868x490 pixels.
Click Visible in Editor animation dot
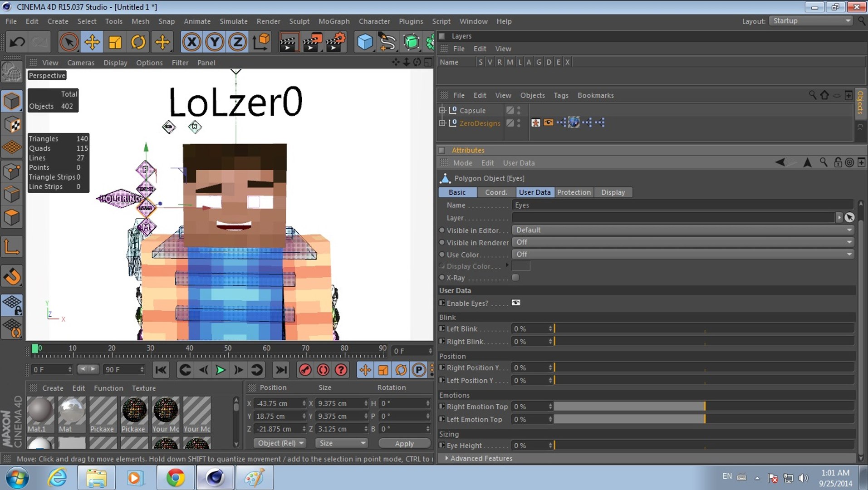tap(442, 230)
